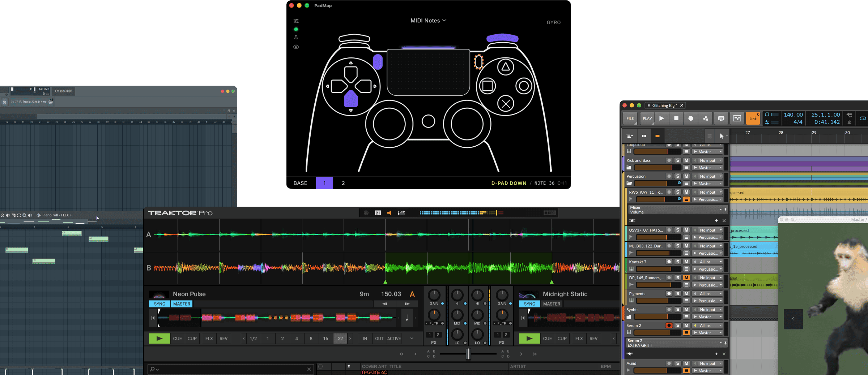This screenshot has width=868, height=375.
Task: Expand deck A advanced panel chevron
Action: pyautogui.click(x=412, y=339)
